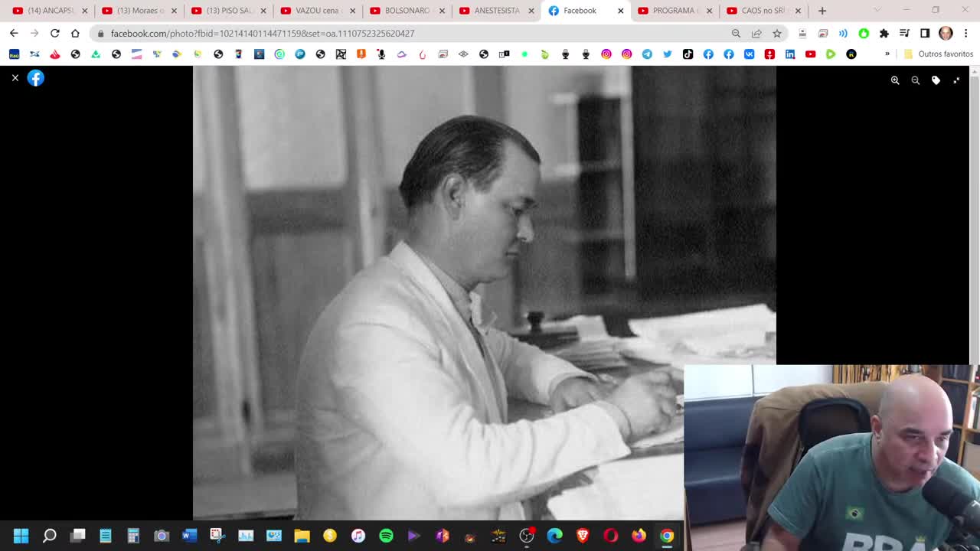The image size is (980, 551).
Task: Open Chrome page zoom indicator
Action: (x=736, y=34)
